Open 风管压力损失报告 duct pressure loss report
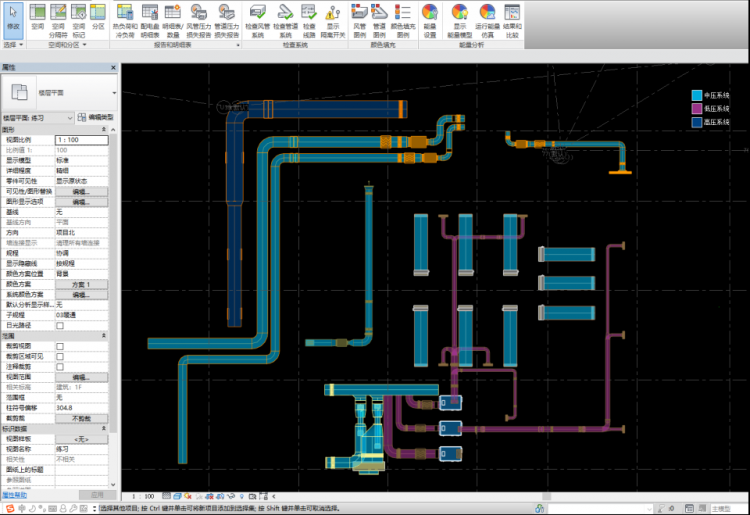 click(x=199, y=17)
